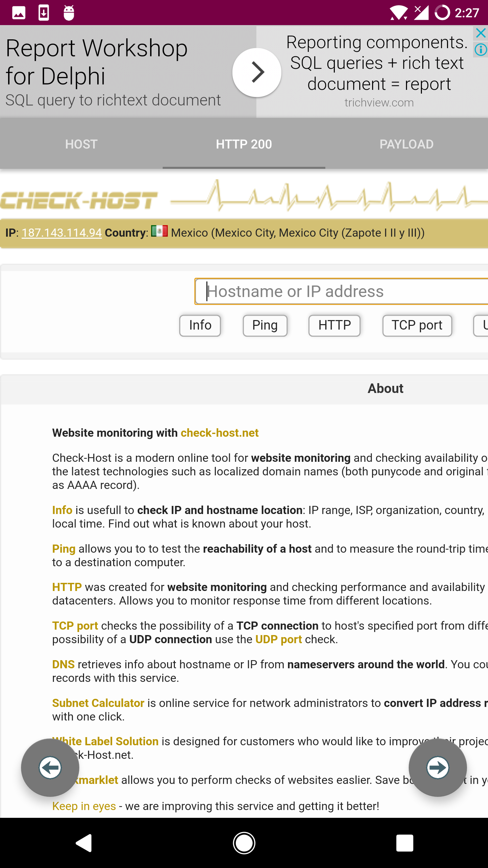Follow the DNS link in About text
Image resolution: width=488 pixels, height=868 pixels.
(x=63, y=664)
